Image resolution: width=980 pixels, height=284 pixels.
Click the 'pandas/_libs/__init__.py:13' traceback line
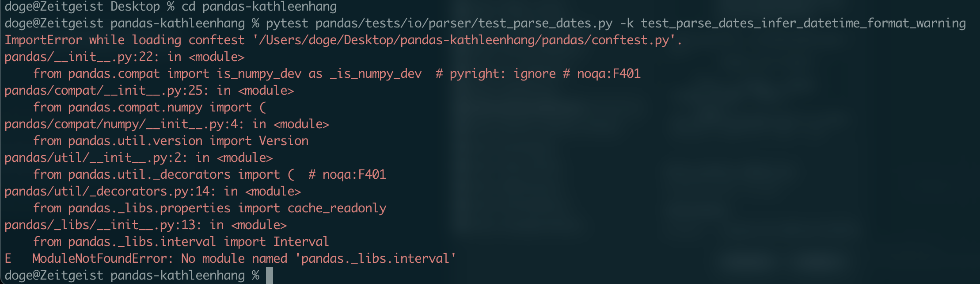tap(146, 225)
